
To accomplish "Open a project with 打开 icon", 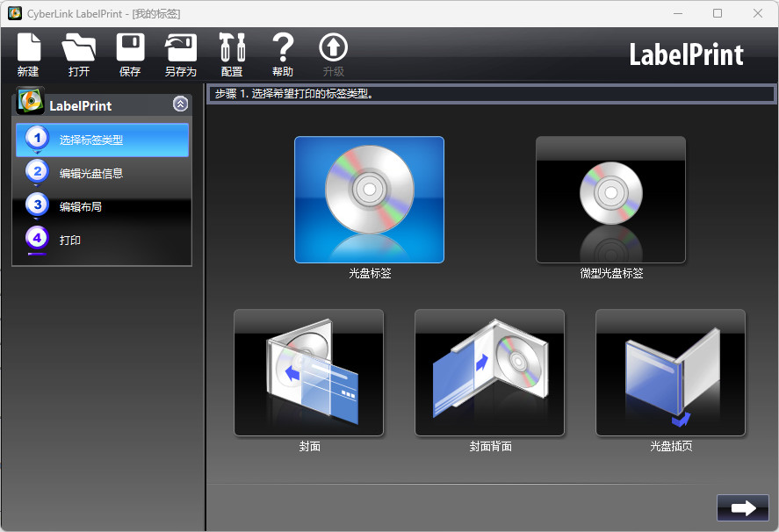I will click(78, 54).
